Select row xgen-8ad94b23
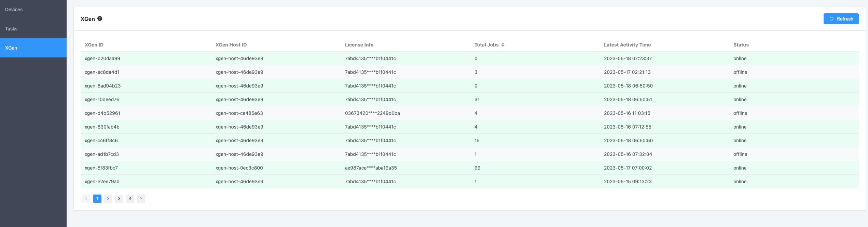The image size is (868, 227). [x=470, y=86]
